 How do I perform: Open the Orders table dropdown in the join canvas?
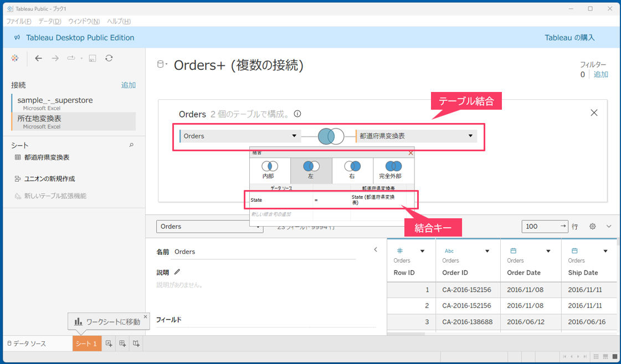coord(294,136)
